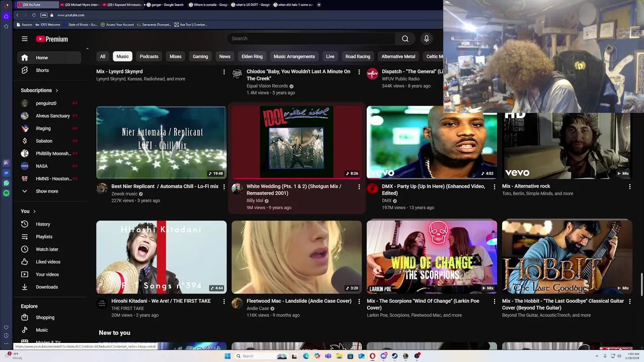This screenshot has width=644, height=362.
Task: Open Watch later list
Action: 49,249
